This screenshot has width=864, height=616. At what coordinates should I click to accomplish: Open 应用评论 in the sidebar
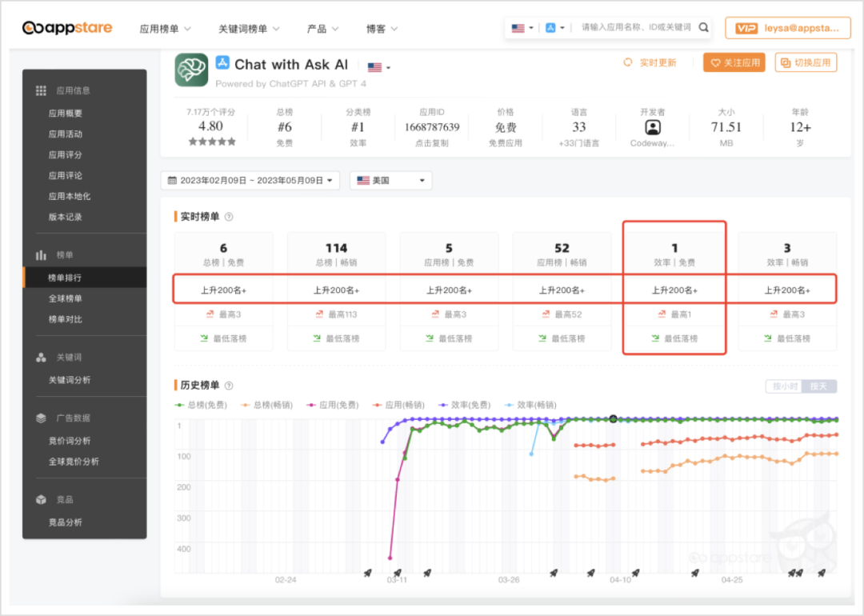65,175
